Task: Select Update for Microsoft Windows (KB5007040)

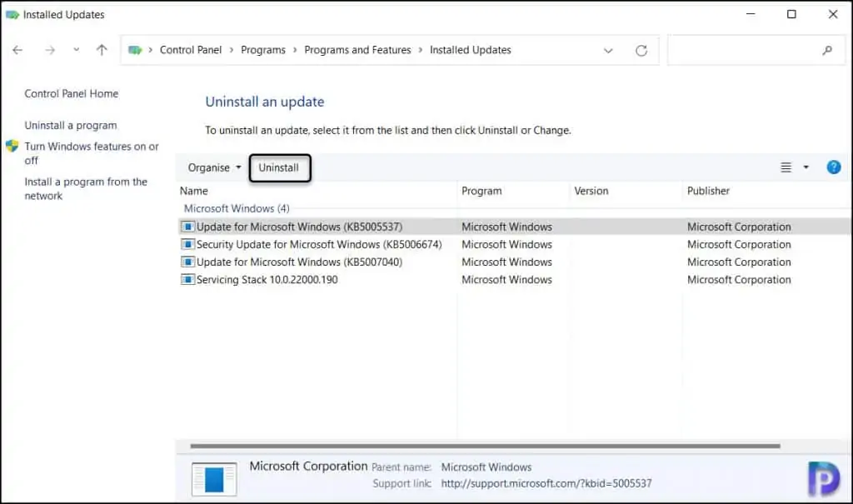Action: [x=514, y=262]
